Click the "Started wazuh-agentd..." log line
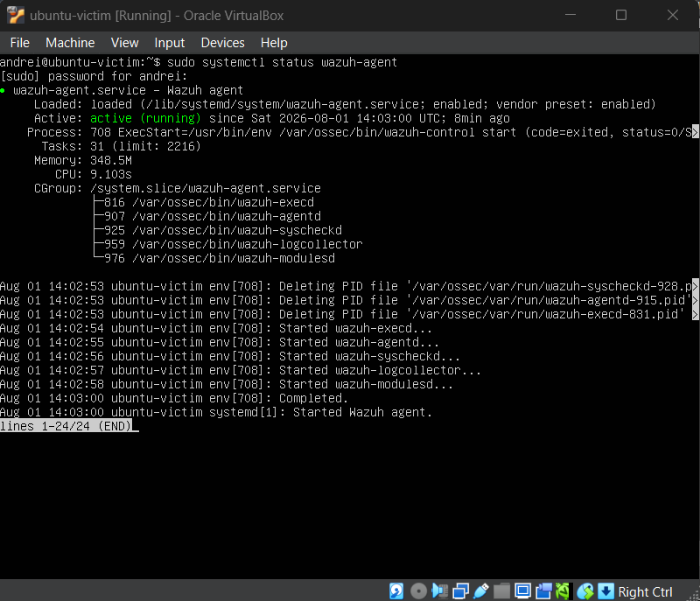Viewport: 700px width, 601px height. tap(220, 342)
